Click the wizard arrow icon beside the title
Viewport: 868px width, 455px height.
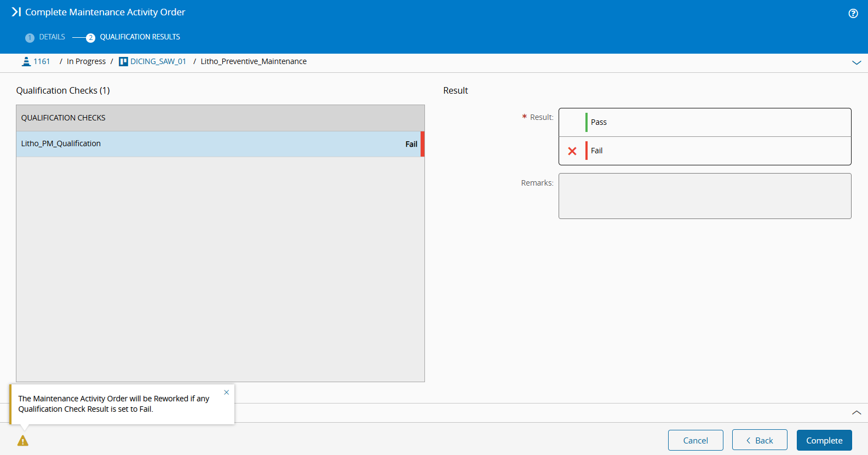click(x=16, y=11)
